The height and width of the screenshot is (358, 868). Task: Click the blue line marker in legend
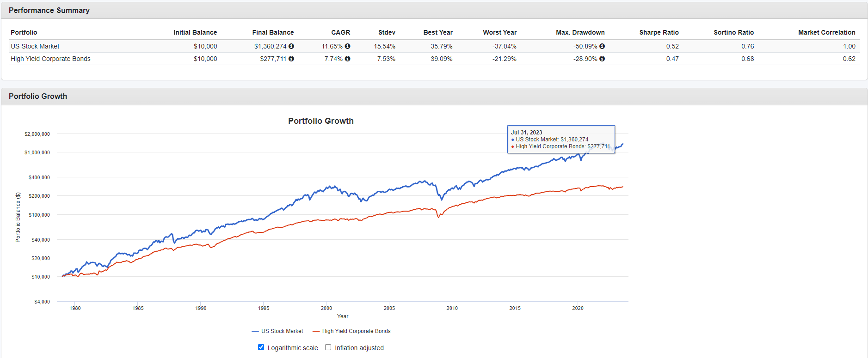click(255, 331)
